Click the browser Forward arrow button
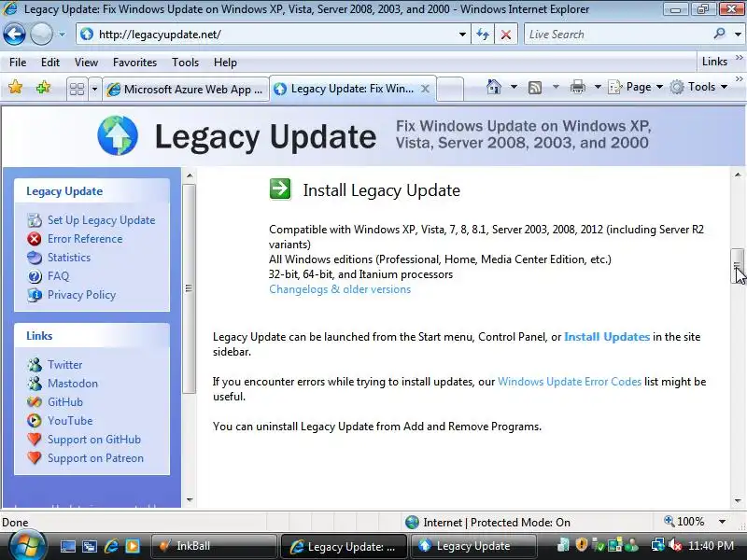The height and width of the screenshot is (560, 747). pos(41,35)
